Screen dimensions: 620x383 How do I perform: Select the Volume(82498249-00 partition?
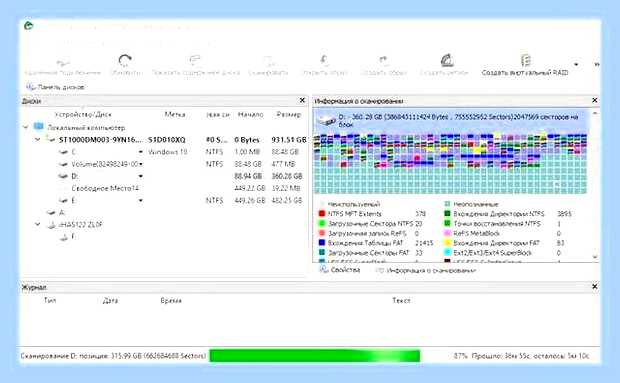point(104,164)
